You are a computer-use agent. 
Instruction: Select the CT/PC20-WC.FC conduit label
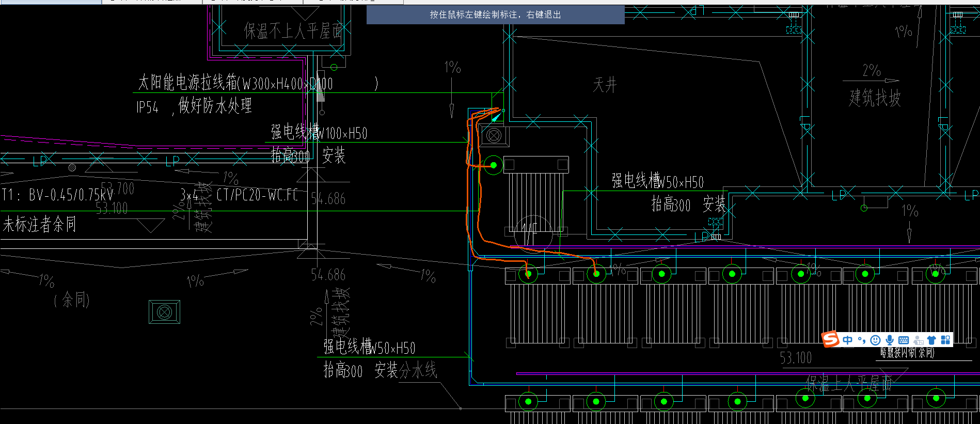click(257, 195)
